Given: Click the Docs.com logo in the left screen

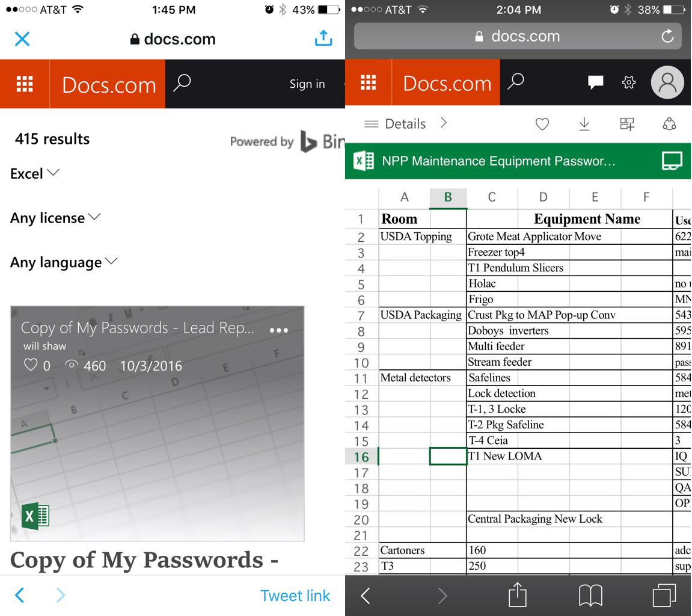Looking at the screenshot, I should click(109, 84).
